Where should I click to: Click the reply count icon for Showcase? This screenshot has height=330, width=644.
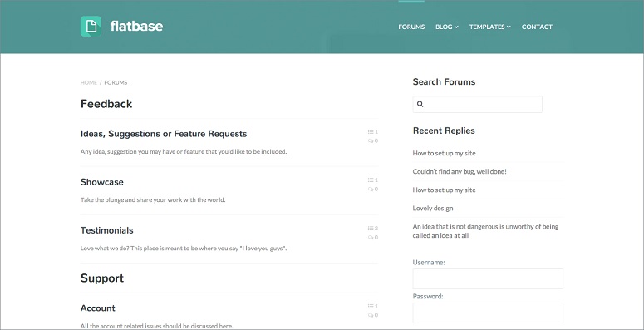(x=371, y=189)
